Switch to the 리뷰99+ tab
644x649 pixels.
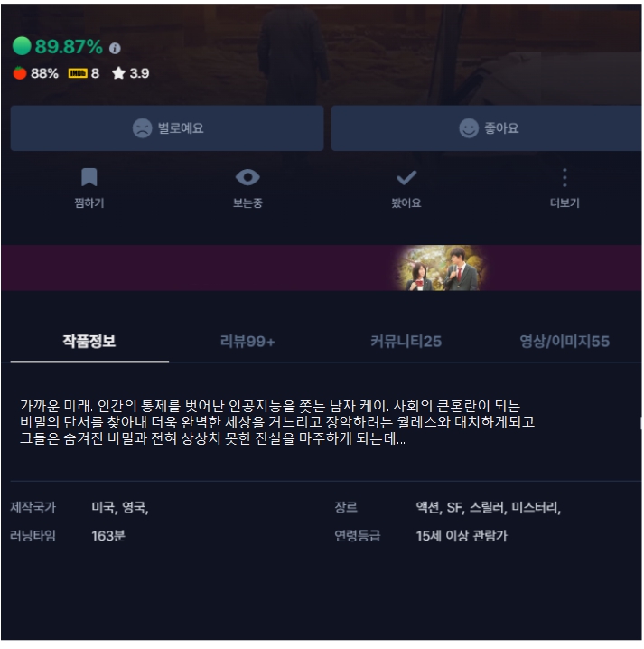click(x=247, y=342)
